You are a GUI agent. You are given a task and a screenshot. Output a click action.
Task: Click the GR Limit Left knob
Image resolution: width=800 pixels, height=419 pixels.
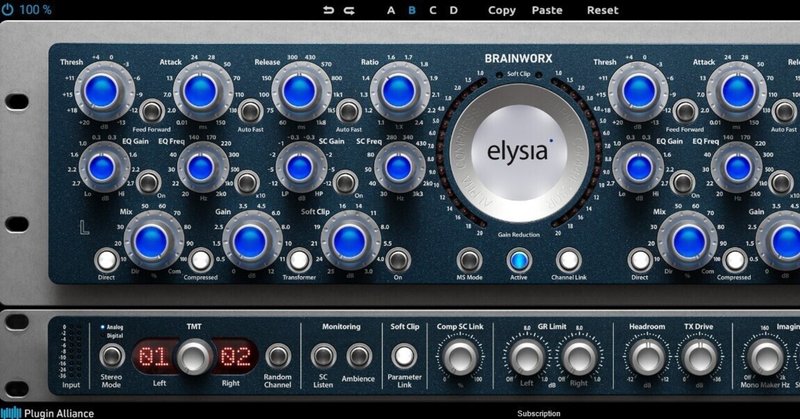[527, 357]
